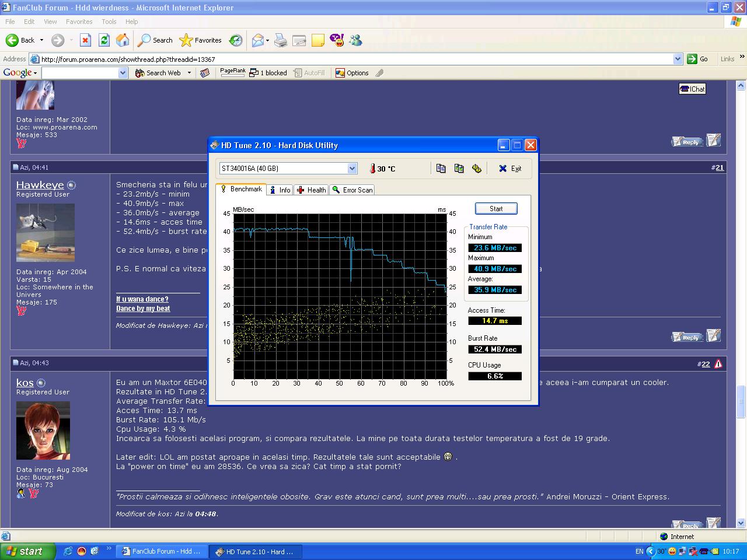Screen dimensions: 747x560
Task: Launch Yahoo Messenger toolbar icon
Action: point(337,40)
